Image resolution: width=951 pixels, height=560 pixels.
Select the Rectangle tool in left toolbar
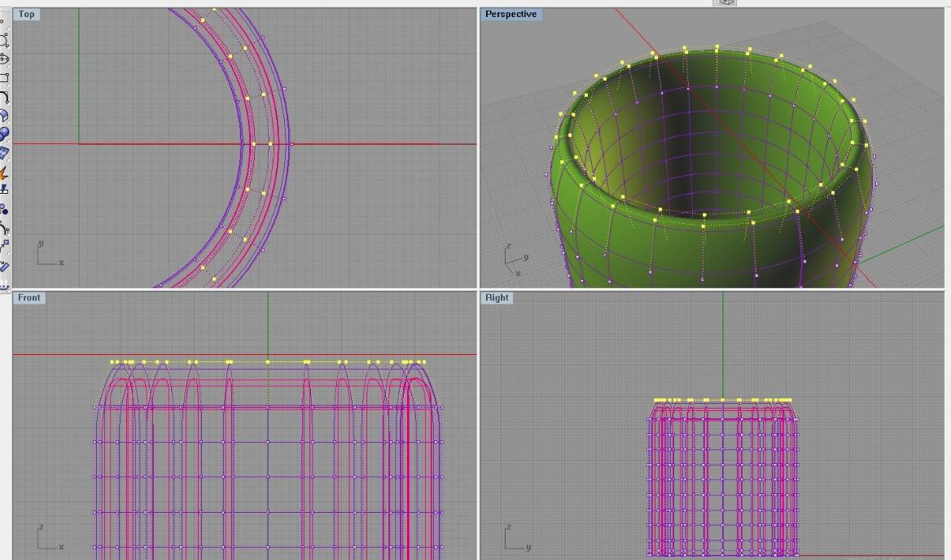(x=4, y=77)
